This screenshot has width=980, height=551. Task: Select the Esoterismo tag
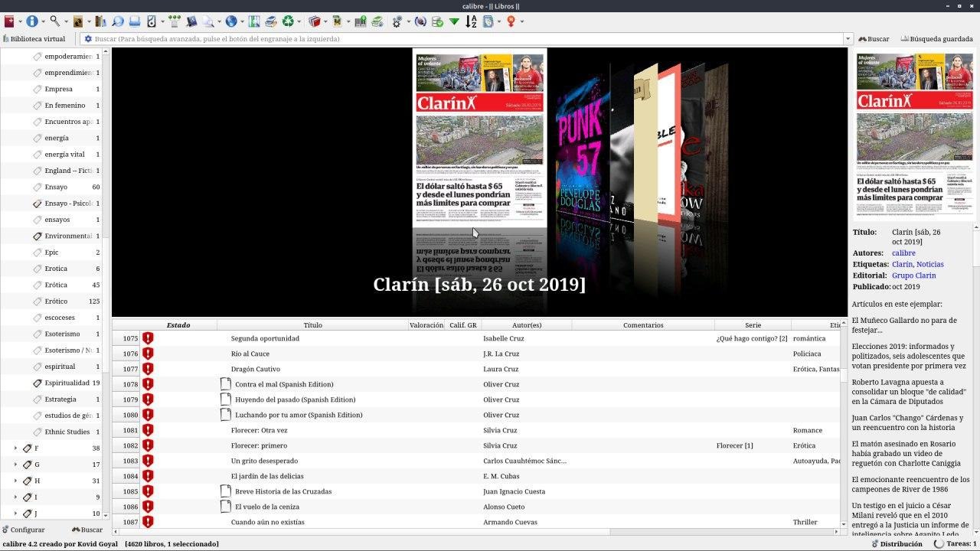tap(62, 334)
